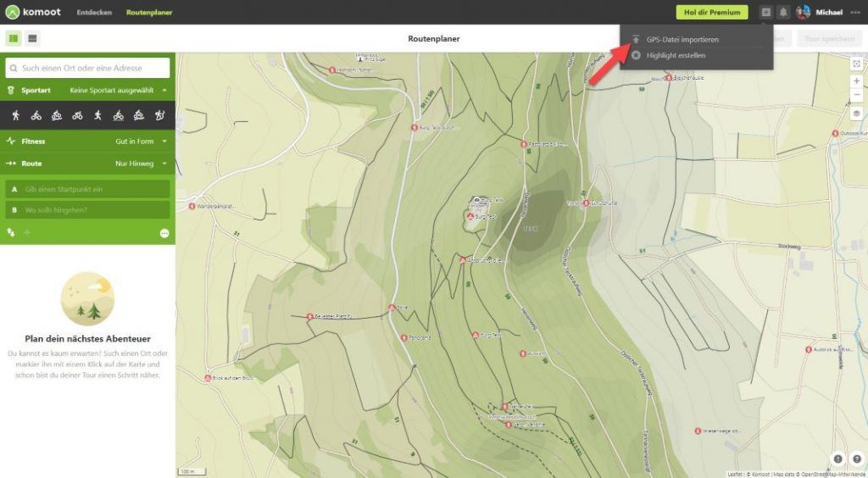Click the Tour speichern button

pos(829,39)
